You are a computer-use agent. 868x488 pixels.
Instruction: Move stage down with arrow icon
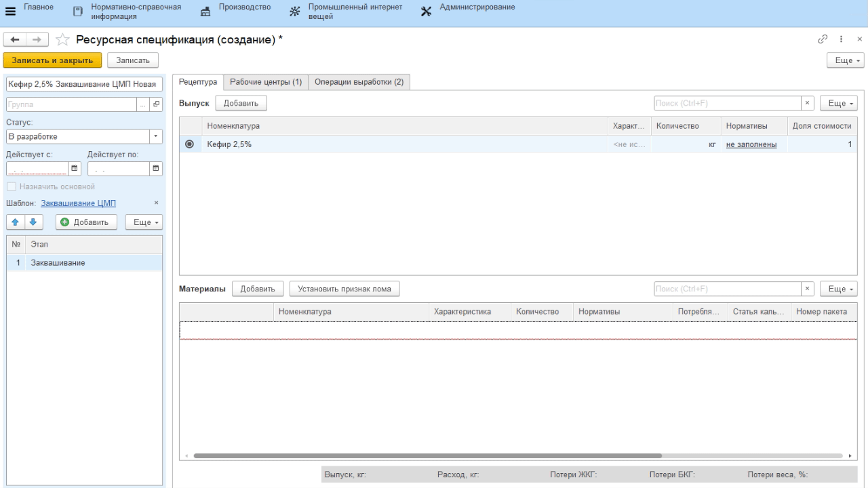click(x=33, y=222)
